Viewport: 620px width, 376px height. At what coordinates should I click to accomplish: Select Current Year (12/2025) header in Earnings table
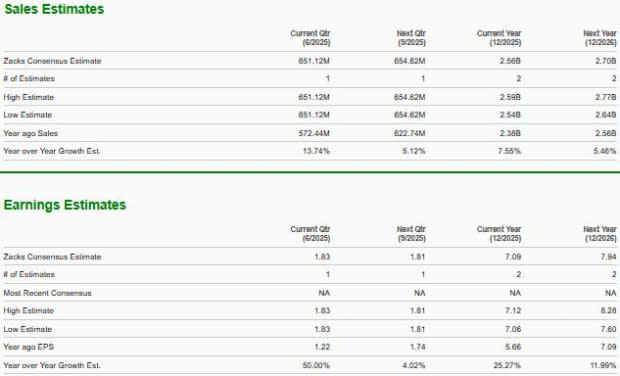499,234
